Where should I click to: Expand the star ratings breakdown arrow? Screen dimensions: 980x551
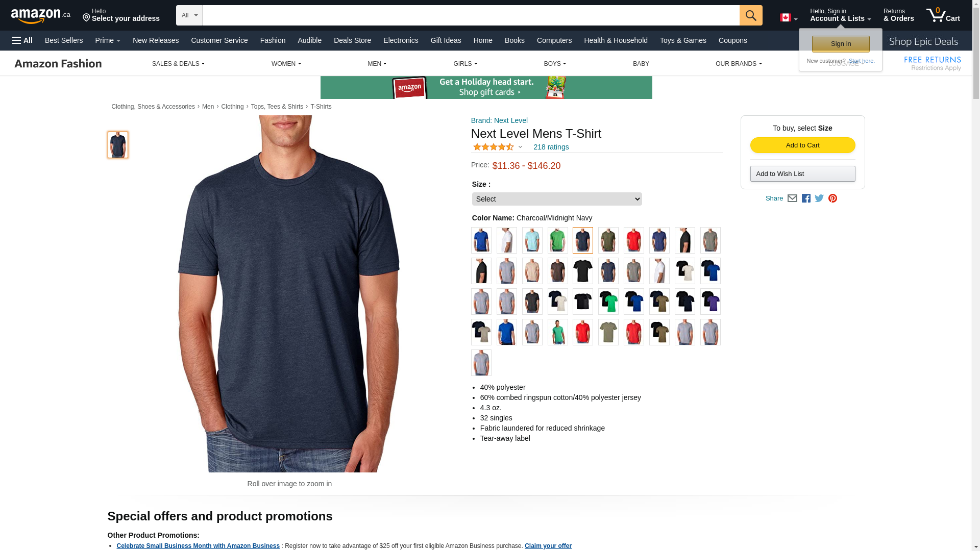click(520, 147)
